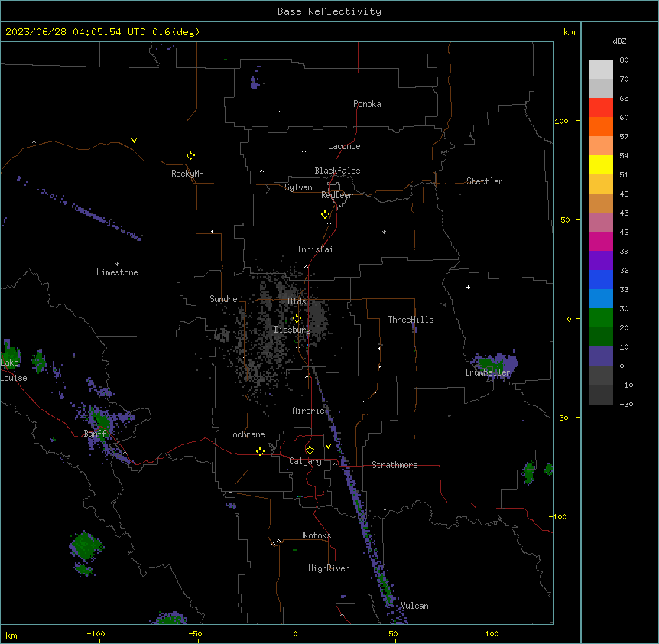Click the Cochrane town label
The image size is (659, 644).
[x=246, y=434]
